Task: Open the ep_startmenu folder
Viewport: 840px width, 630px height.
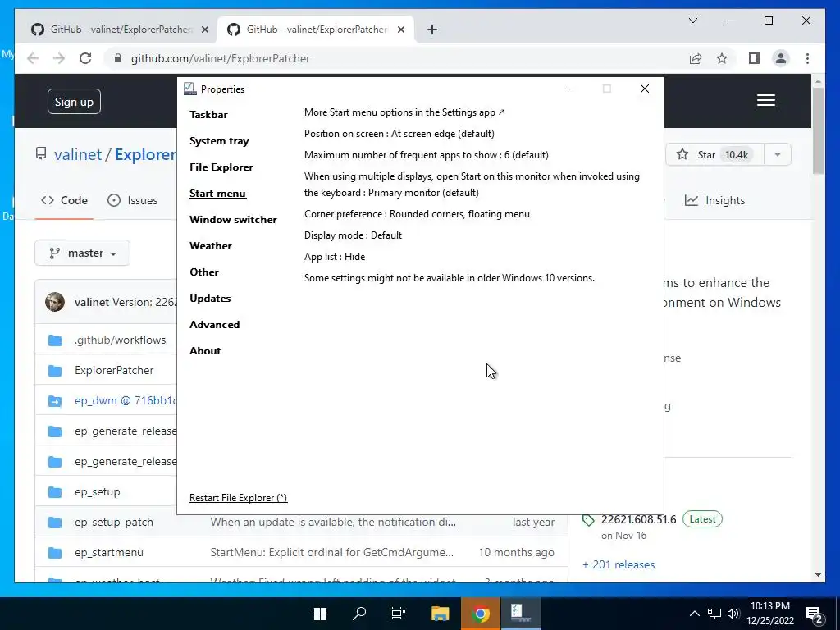Action: [x=109, y=552]
